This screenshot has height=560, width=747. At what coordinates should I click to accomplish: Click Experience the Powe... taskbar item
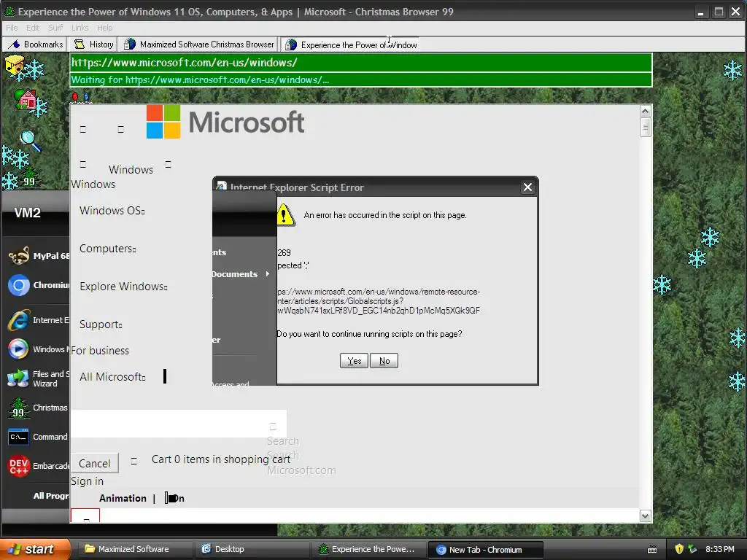(368, 549)
